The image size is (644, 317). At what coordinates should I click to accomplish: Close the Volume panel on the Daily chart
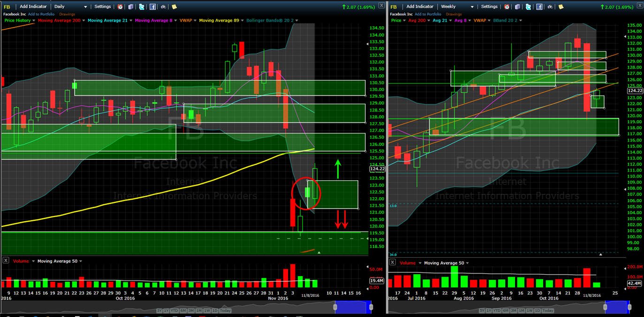6,261
